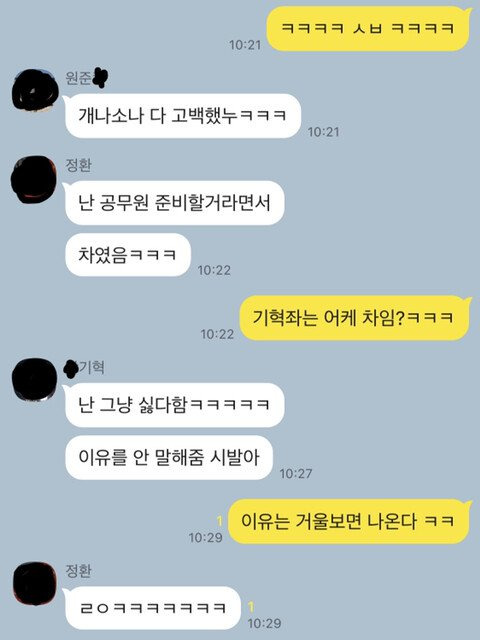Tap the sender name 정환 near top
The width and height of the screenshot is (480, 640).
pos(78,165)
